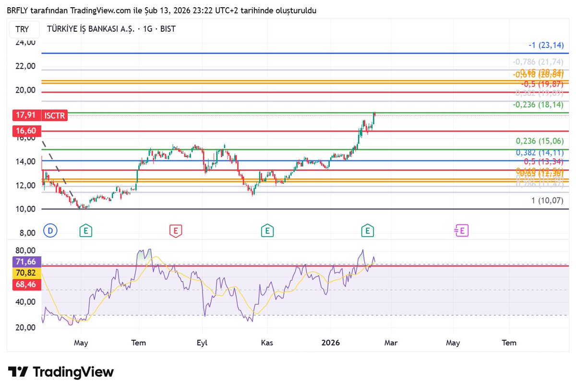Click the ISCTR ticker tag
The width and height of the screenshot is (576, 392).
tap(55, 115)
